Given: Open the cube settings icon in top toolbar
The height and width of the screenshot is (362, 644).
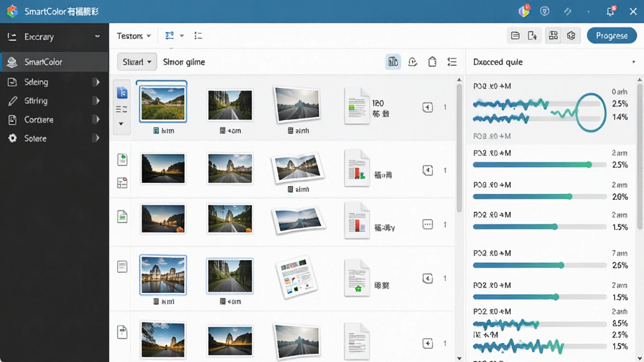Looking at the screenshot, I should [x=571, y=36].
